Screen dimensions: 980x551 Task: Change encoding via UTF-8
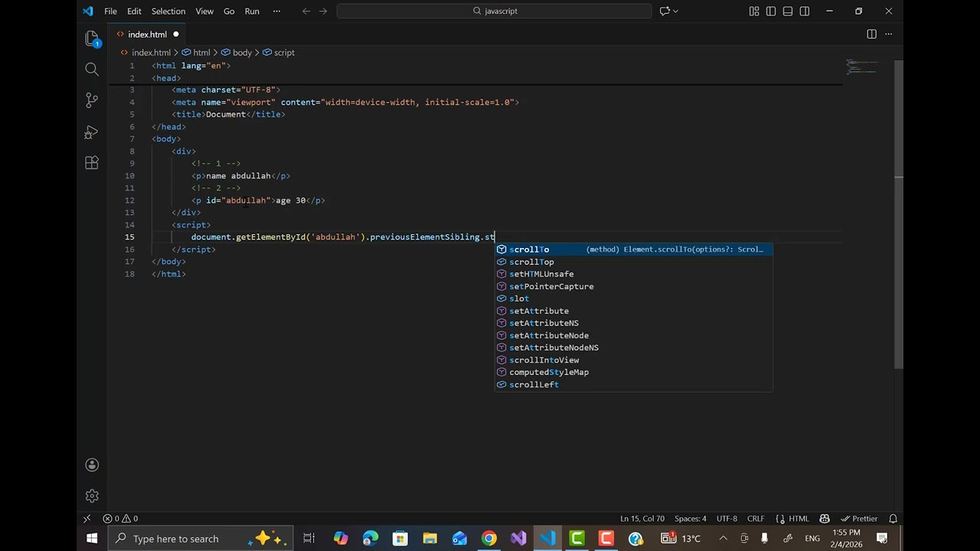click(727, 518)
